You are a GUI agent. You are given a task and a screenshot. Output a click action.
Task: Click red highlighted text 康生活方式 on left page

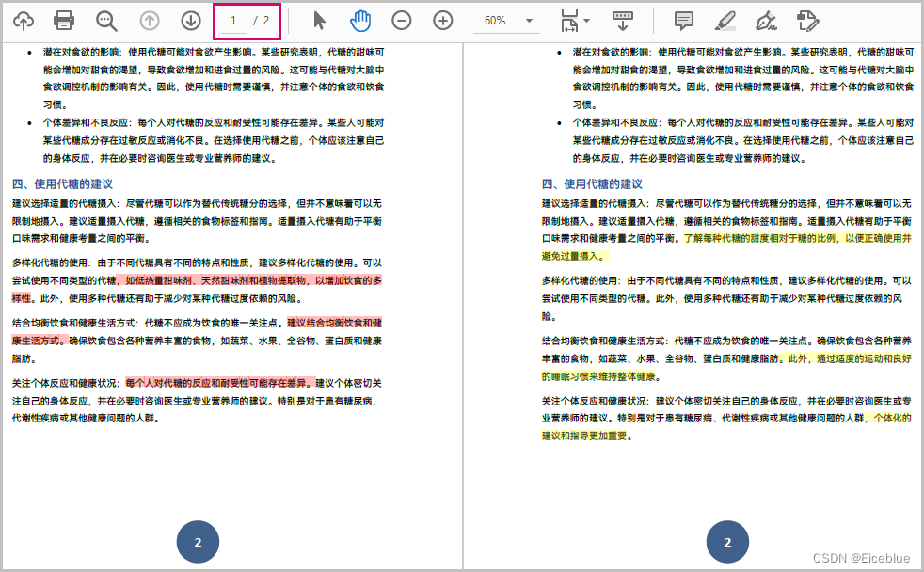click(36, 341)
